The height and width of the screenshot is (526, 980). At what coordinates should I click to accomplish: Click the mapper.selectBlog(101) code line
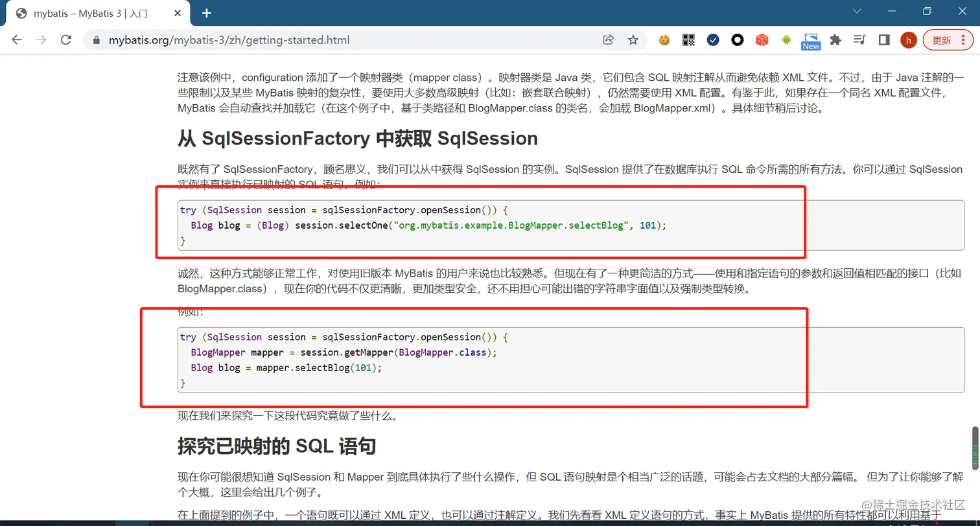(286, 368)
